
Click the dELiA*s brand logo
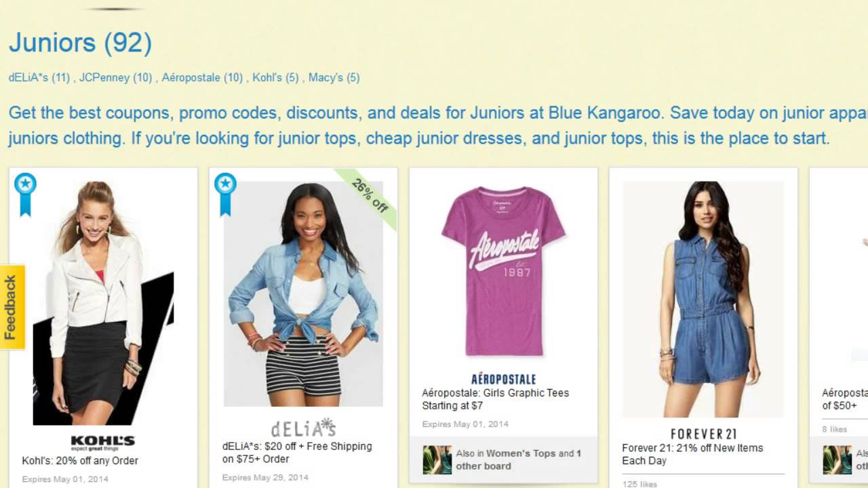pos(303,428)
